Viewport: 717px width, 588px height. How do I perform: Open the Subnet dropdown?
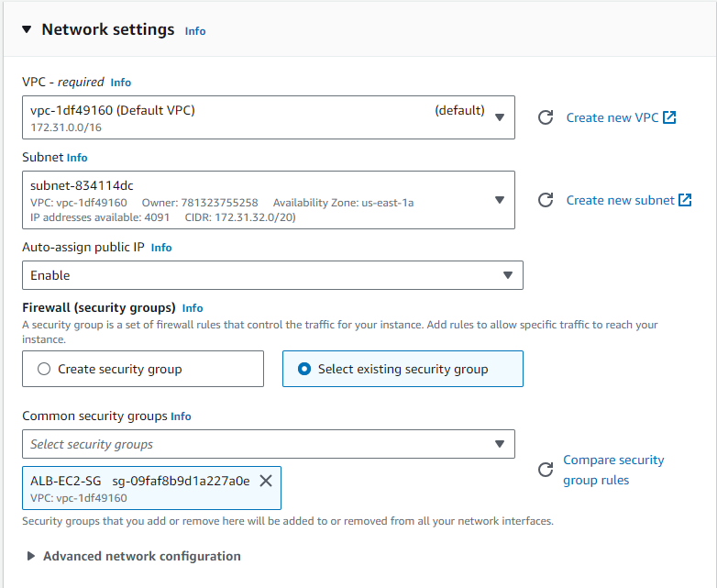click(269, 200)
